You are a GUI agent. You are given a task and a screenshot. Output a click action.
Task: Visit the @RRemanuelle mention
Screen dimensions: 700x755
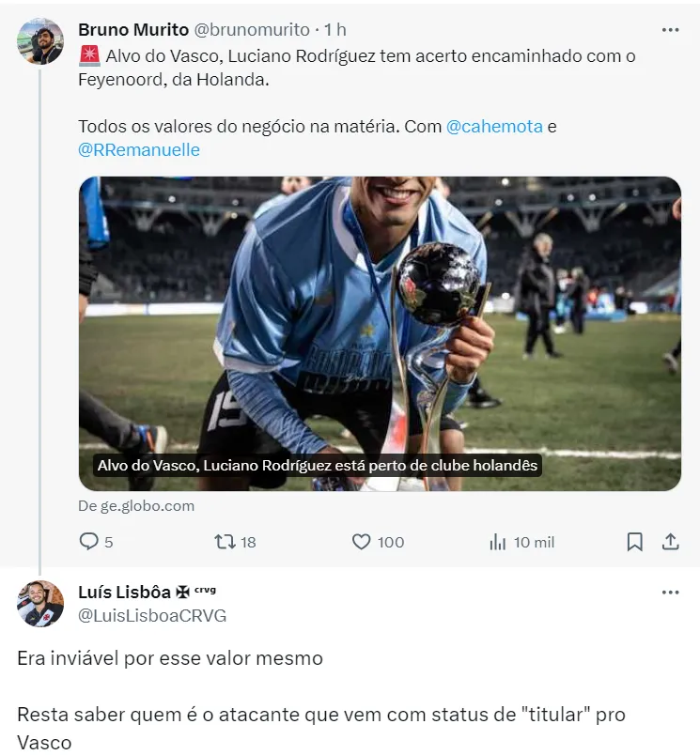139,149
